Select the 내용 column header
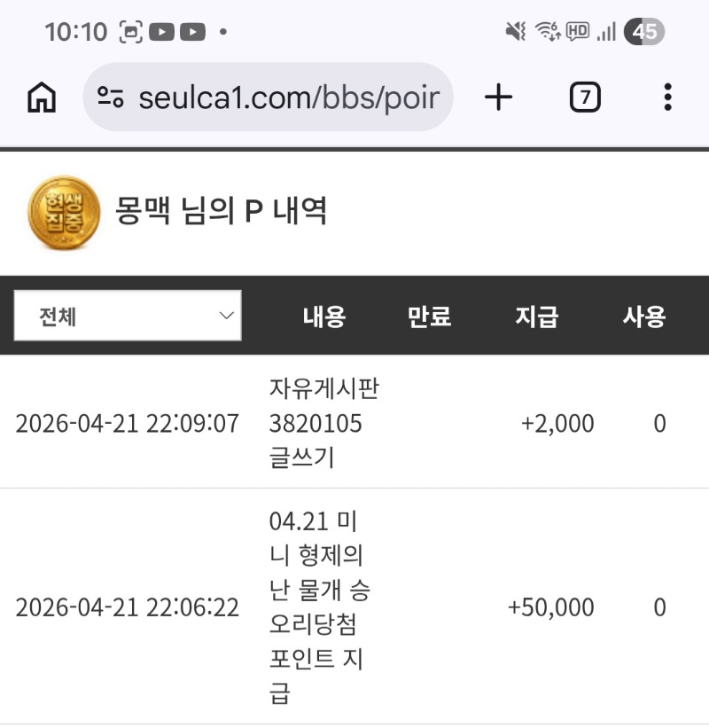Image resolution: width=709 pixels, height=728 pixels. click(324, 317)
